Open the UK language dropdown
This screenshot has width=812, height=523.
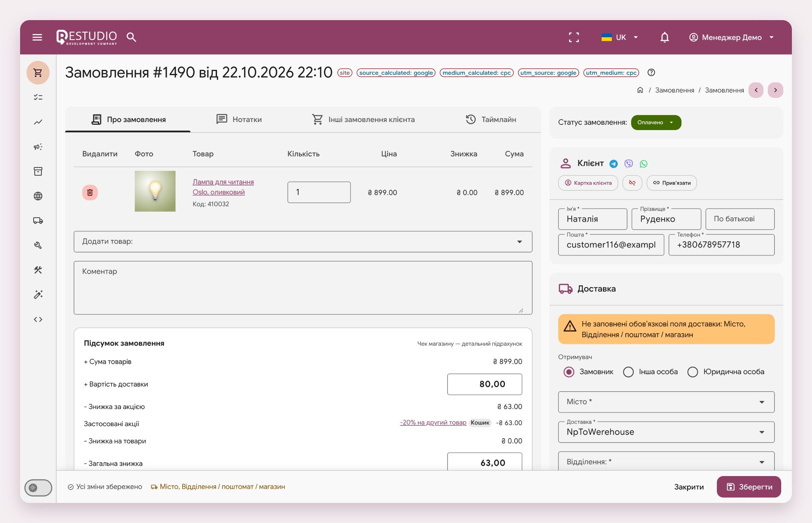point(620,37)
